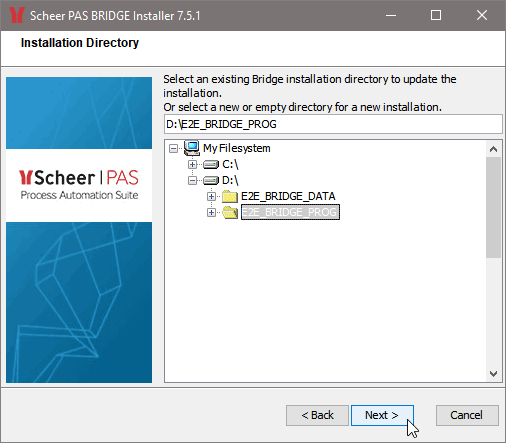Screen dimensions: 506x443
Task: Select the E2E_BRIDGE_DATA folder label
Action: click(288, 196)
